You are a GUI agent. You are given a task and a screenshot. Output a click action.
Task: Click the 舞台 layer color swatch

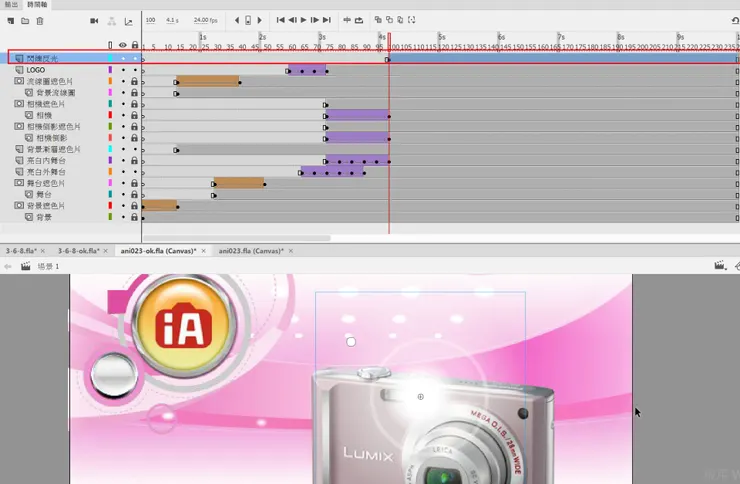click(110, 194)
